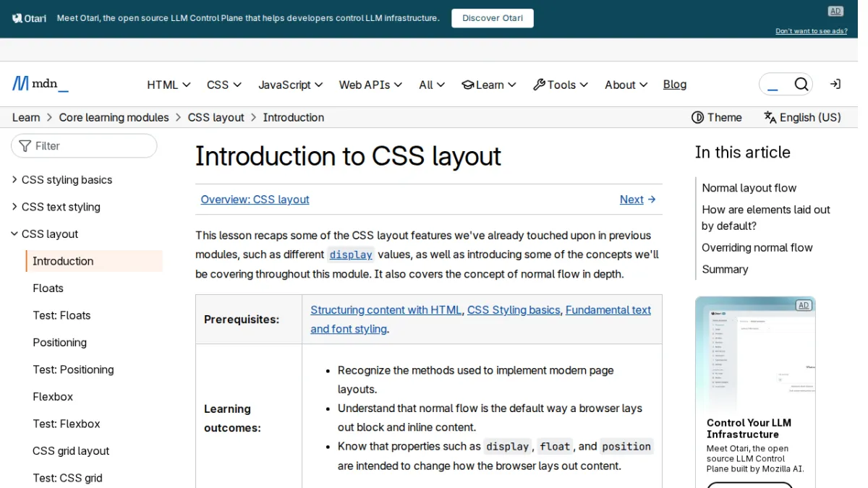Click the log in arrow icon
868x488 pixels.
[x=835, y=85]
